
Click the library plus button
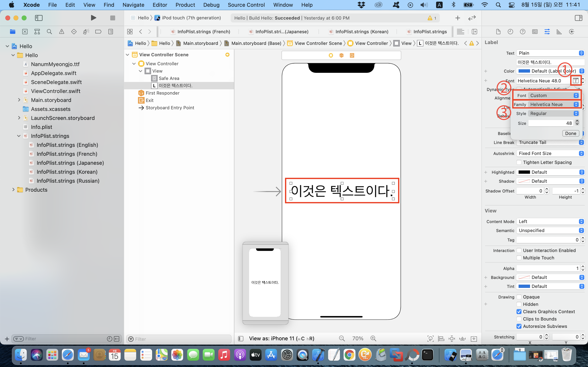(x=458, y=18)
